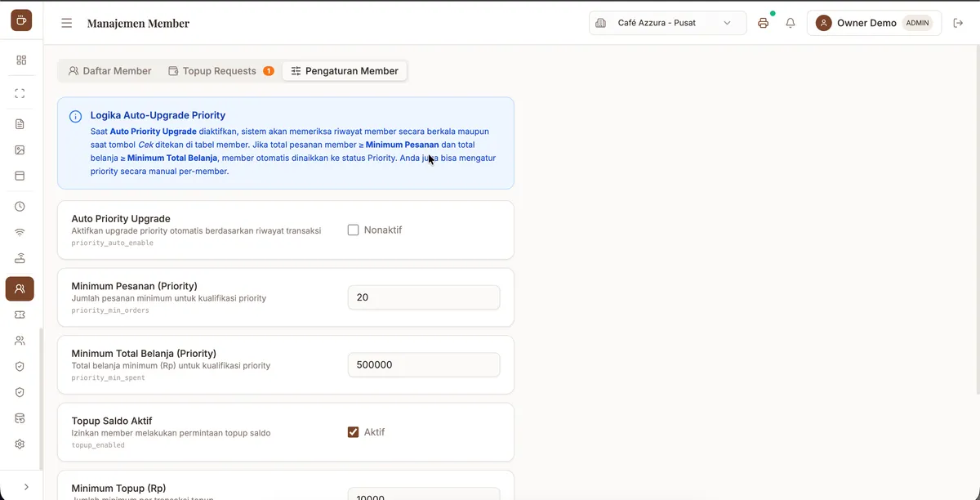Image resolution: width=980 pixels, height=500 pixels.
Task: Click the "priority_min_orders" key text
Action: click(x=110, y=310)
